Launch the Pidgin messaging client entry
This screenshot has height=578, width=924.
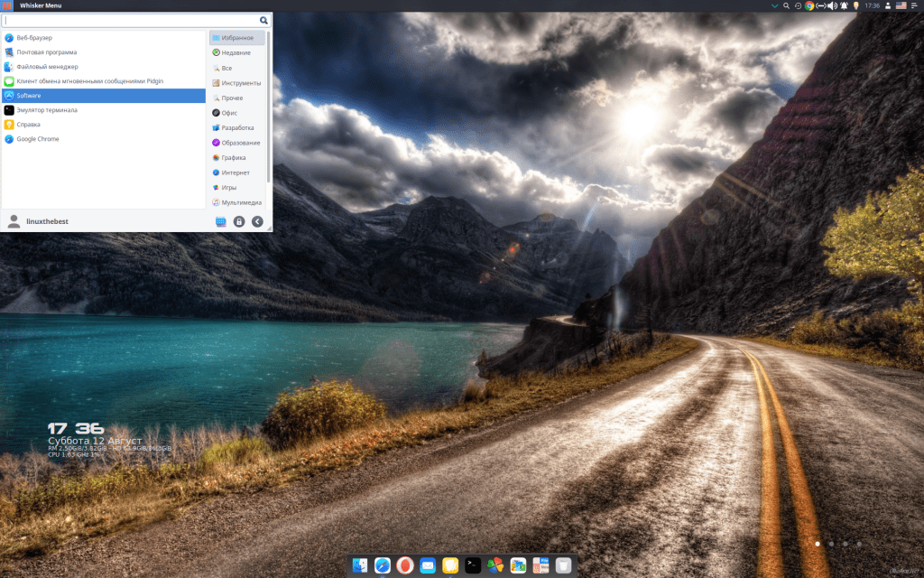104,80
